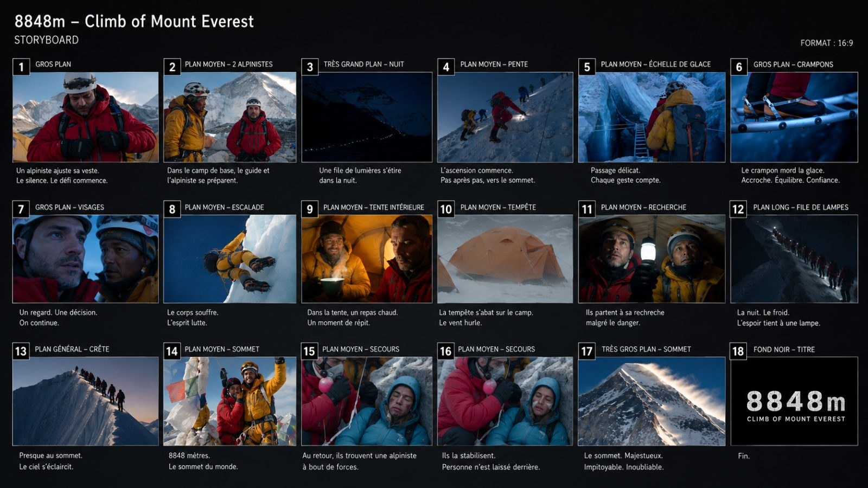Open the summit prayer flags thumbnail
The height and width of the screenshot is (488, 868).
(x=230, y=401)
